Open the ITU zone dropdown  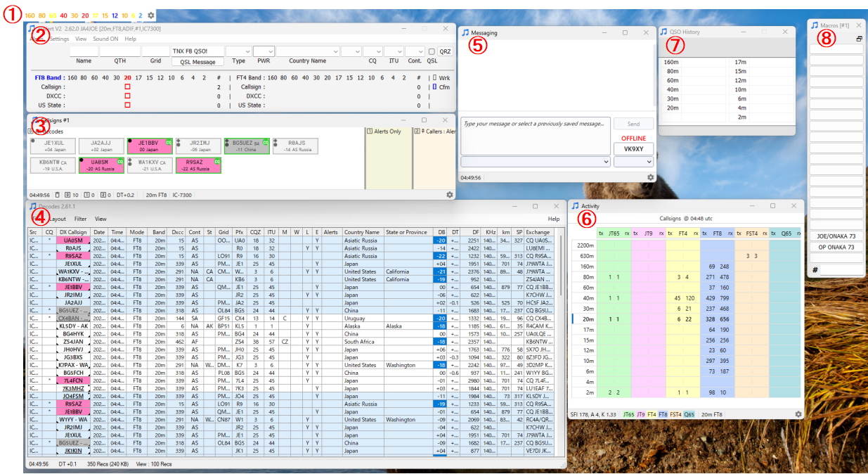pos(394,51)
